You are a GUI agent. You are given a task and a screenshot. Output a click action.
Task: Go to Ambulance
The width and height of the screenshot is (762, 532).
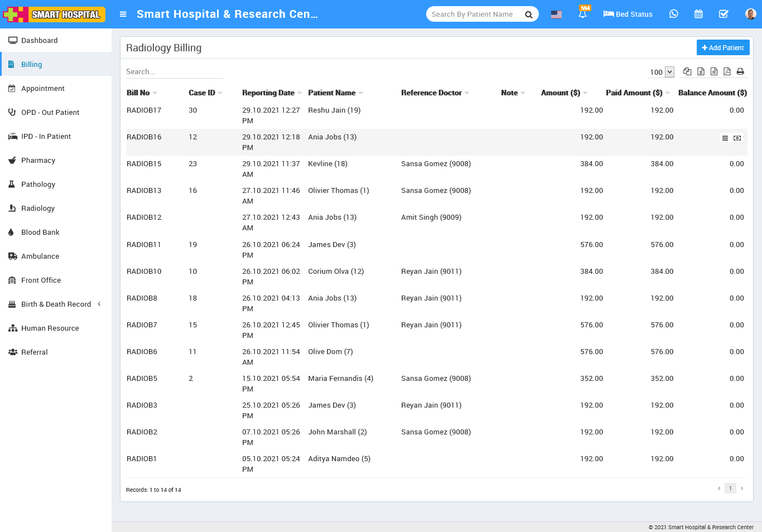coord(56,256)
